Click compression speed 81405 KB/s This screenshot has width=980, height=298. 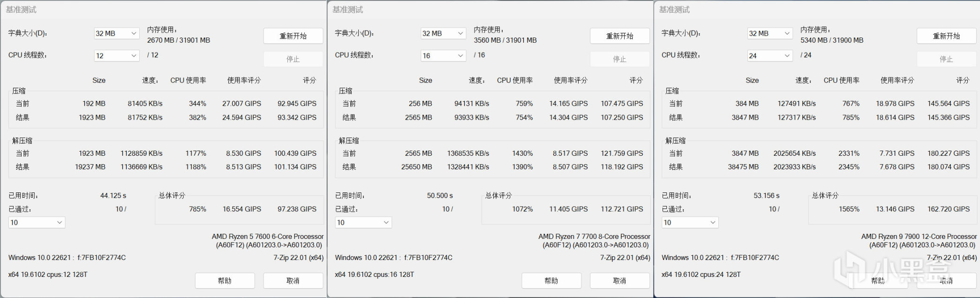coord(145,103)
